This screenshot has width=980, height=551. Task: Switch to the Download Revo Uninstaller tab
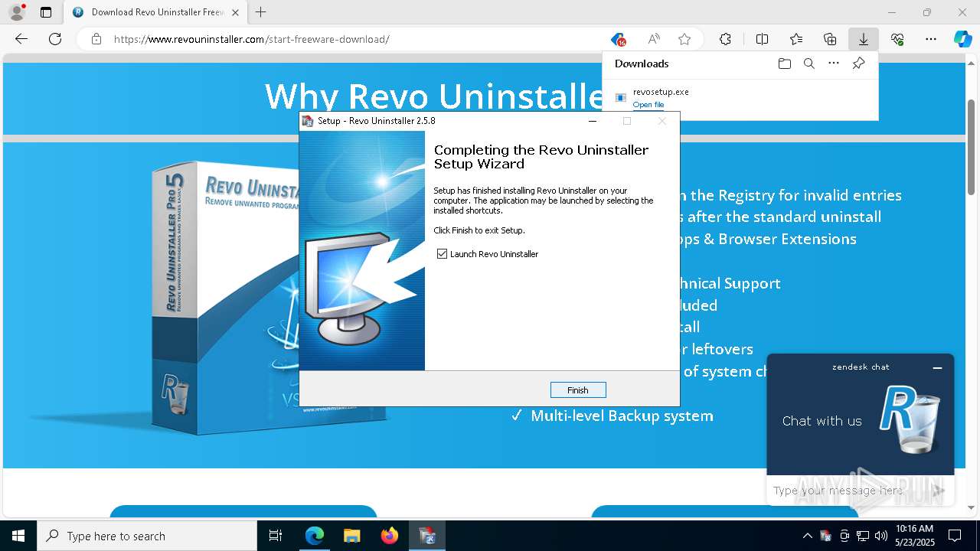[155, 12]
